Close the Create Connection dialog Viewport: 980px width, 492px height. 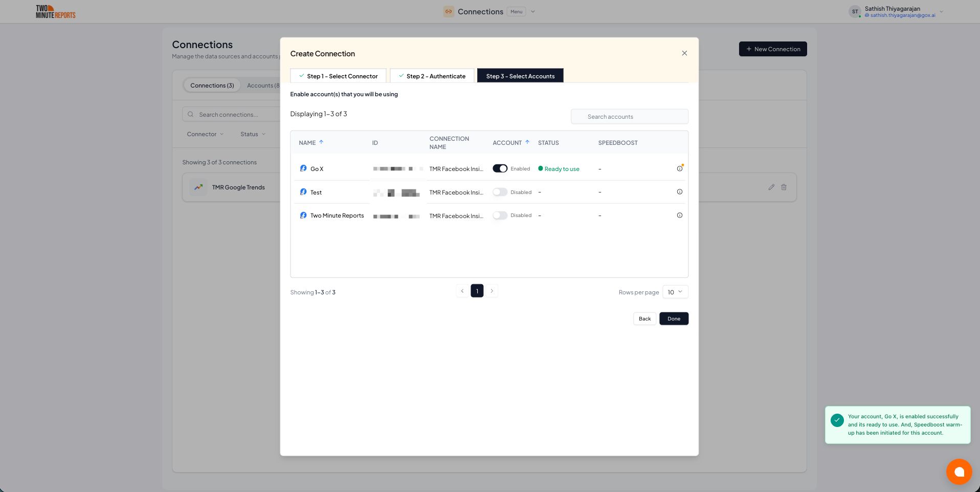coord(684,53)
